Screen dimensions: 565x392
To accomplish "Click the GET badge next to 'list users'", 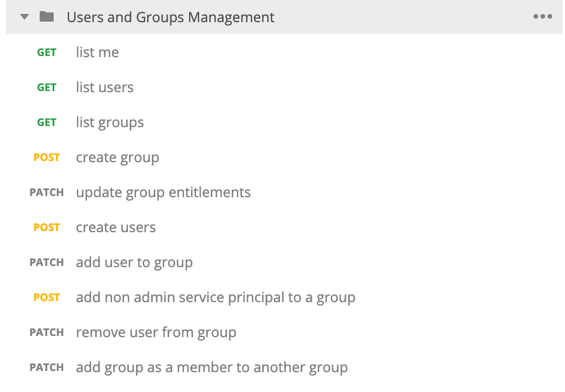I will click(x=47, y=87).
